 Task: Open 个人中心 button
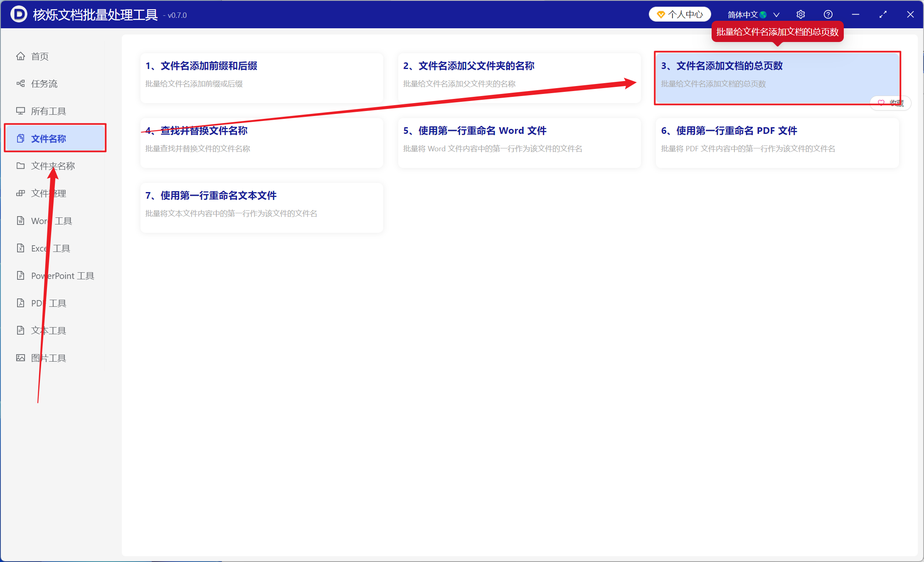(x=680, y=15)
